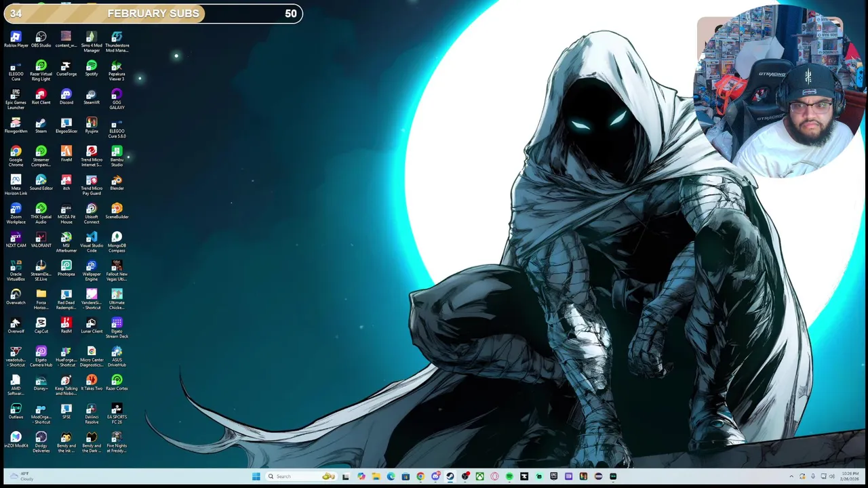Select the Overwatch desktop icon
Screen dimensions: 868x488
pyautogui.click(x=16, y=297)
